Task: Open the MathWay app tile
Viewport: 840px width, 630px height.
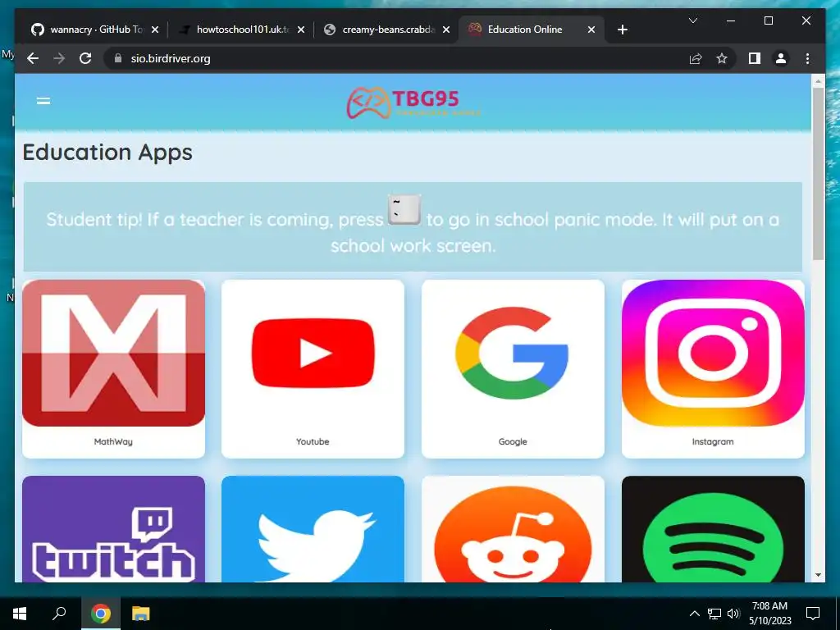Action: pos(113,368)
